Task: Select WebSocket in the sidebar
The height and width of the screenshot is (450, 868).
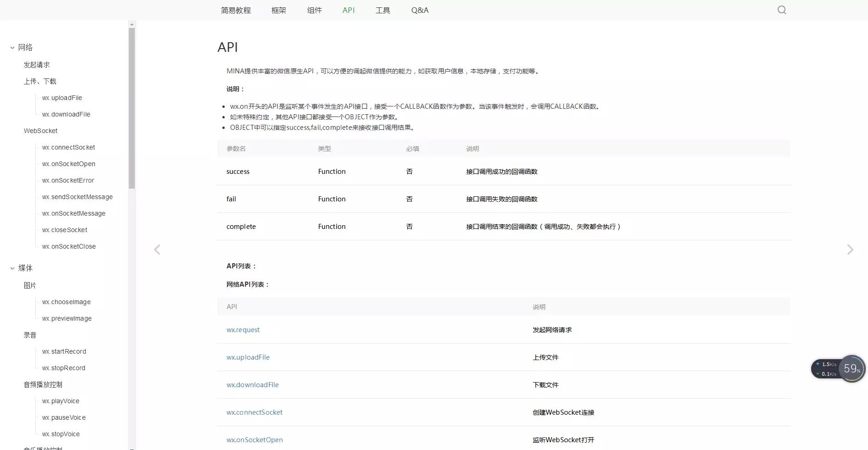Action: [x=40, y=131]
